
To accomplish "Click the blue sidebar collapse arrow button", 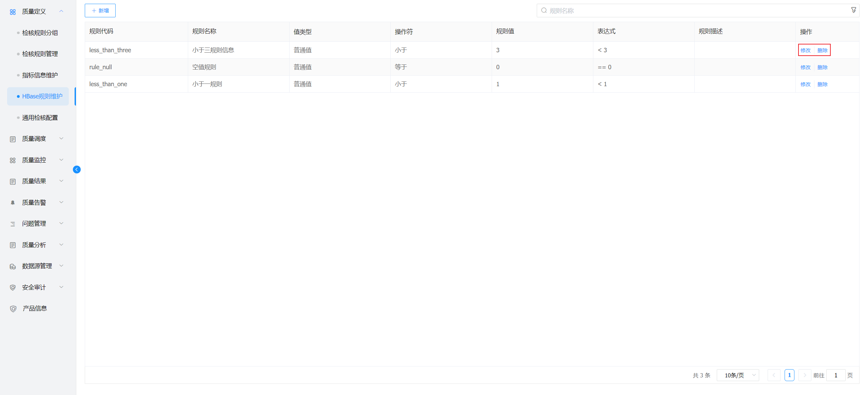I will point(77,169).
